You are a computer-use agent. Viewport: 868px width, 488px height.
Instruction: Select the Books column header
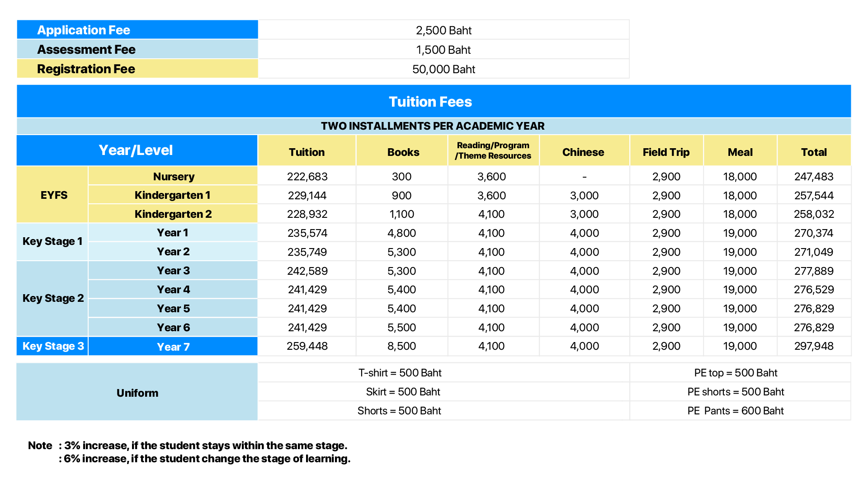(x=403, y=152)
